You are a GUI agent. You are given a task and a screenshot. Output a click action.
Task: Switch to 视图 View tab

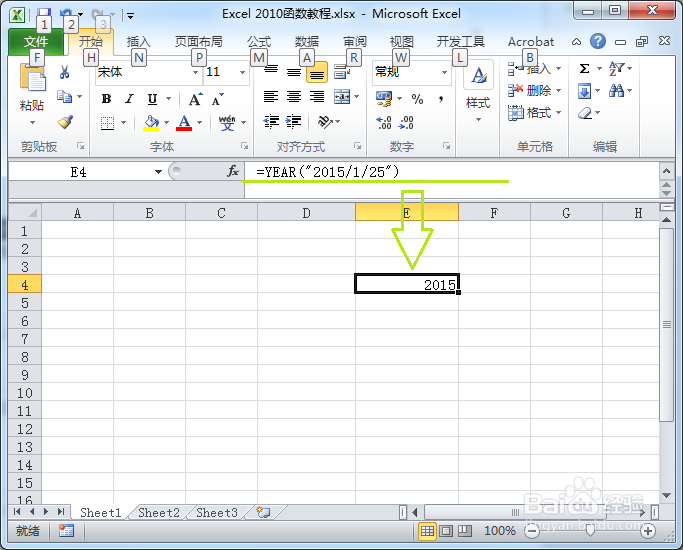click(x=401, y=42)
